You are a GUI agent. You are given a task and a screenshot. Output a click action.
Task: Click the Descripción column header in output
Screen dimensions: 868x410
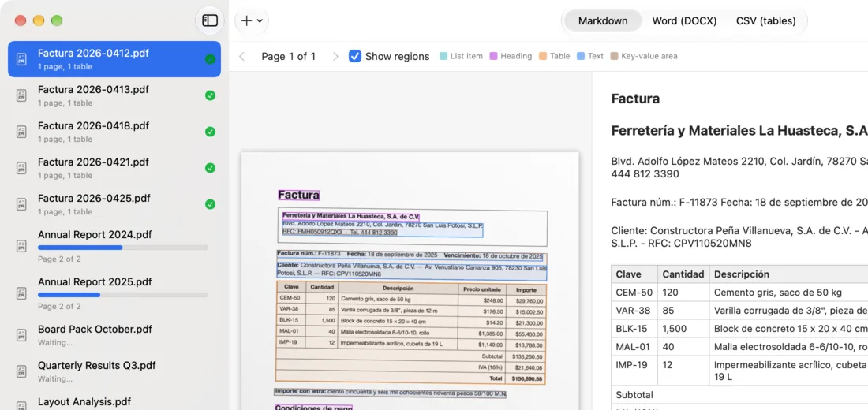[x=788, y=274]
